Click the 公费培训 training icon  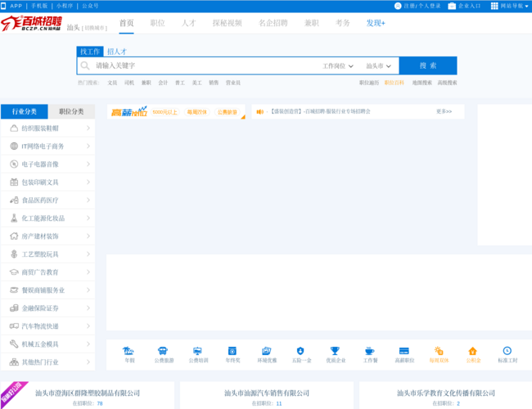(x=197, y=351)
